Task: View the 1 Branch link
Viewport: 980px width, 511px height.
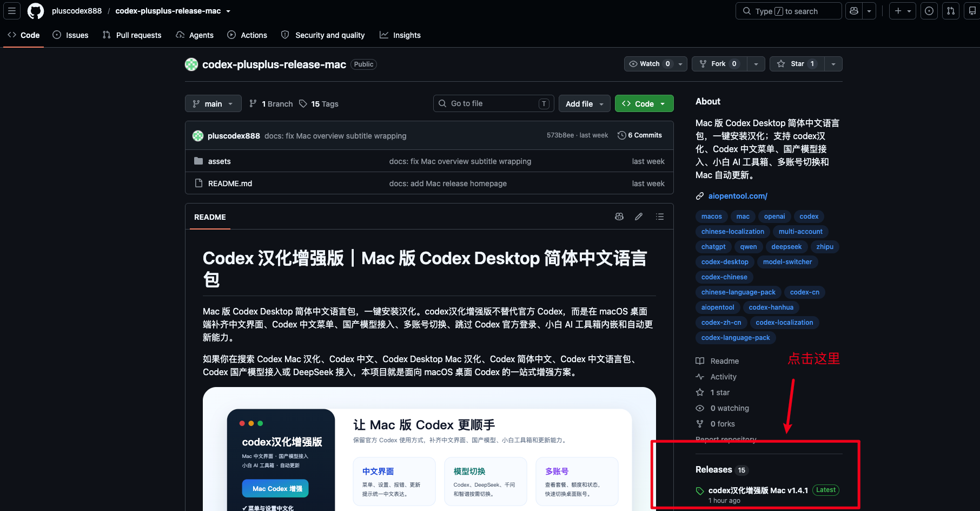Action: point(271,104)
